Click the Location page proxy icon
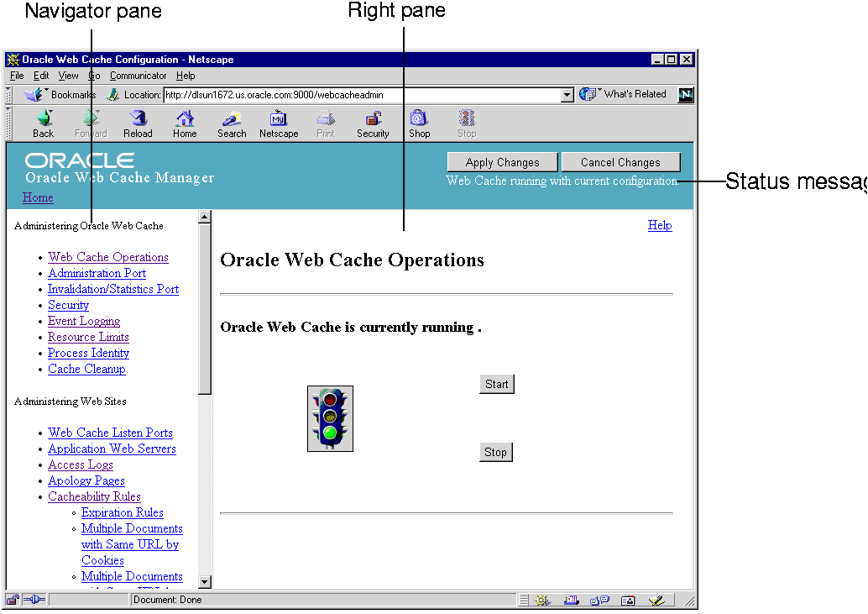This screenshot has width=868, height=614. point(113,95)
